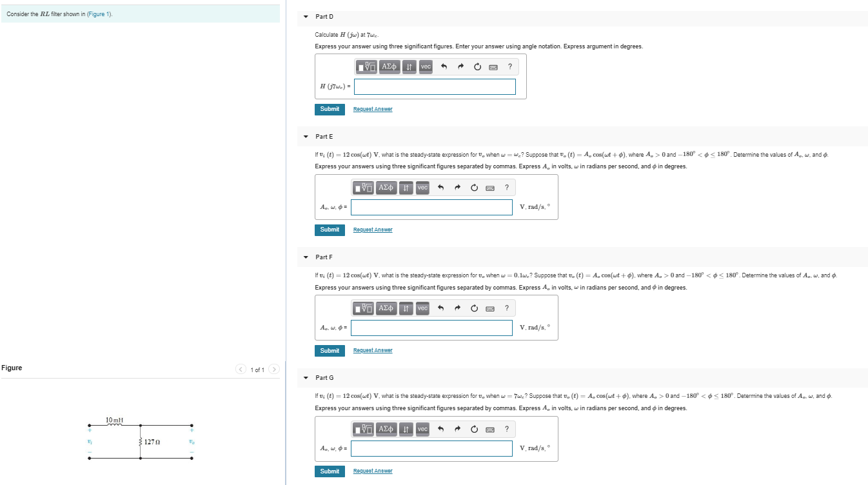Reset the Part E answer field
The height and width of the screenshot is (485, 868).
474,188
